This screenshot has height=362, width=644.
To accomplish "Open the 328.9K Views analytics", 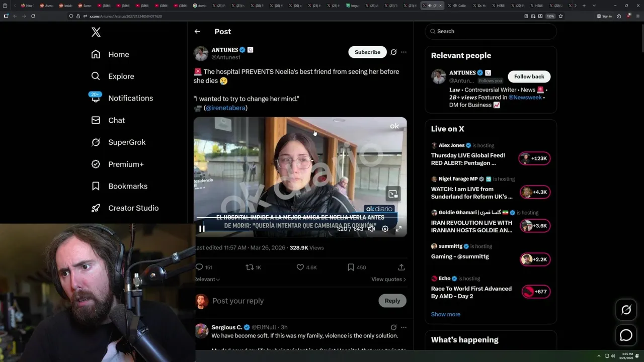I will click(306, 248).
